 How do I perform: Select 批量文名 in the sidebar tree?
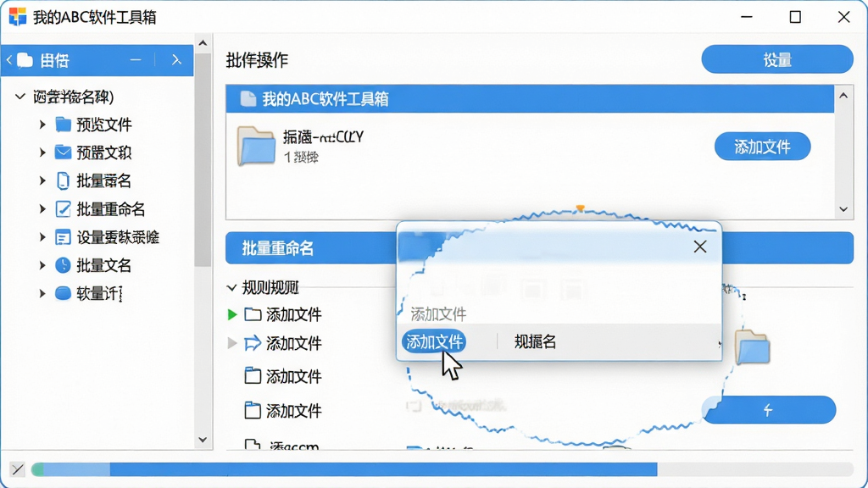coord(104,265)
